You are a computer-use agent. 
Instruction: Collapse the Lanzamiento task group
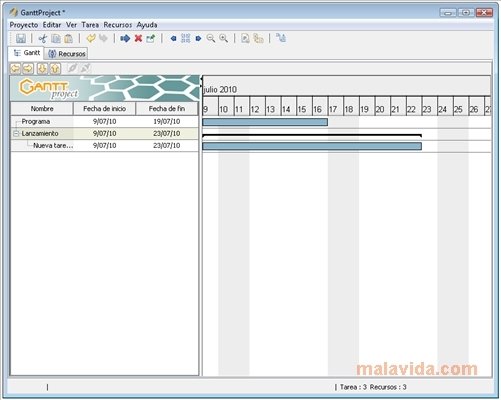16,134
